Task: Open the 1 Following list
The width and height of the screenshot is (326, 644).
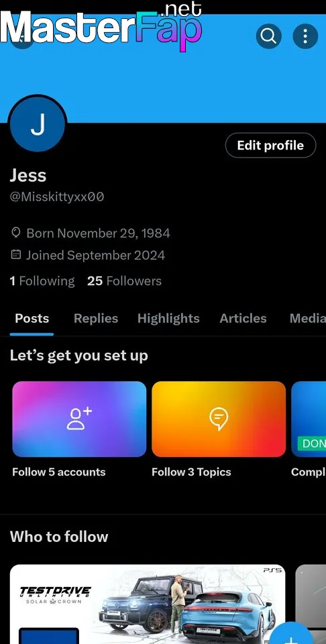Action: pyautogui.click(x=42, y=281)
